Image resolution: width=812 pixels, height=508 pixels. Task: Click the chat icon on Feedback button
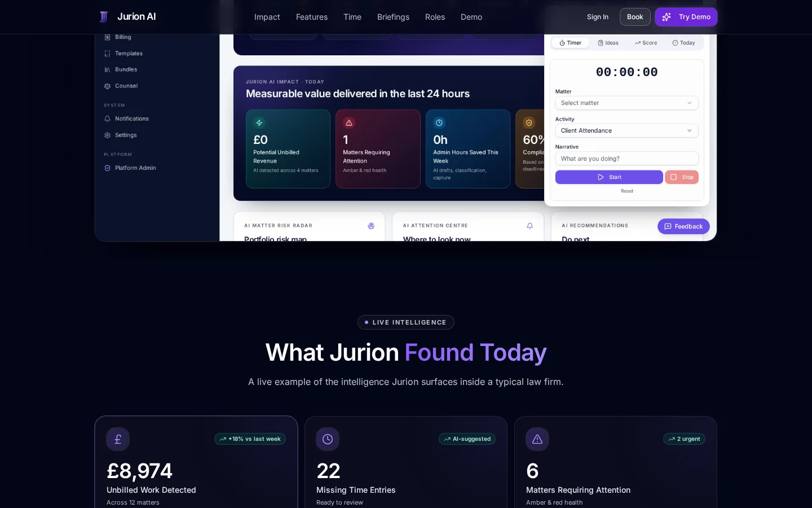668,226
